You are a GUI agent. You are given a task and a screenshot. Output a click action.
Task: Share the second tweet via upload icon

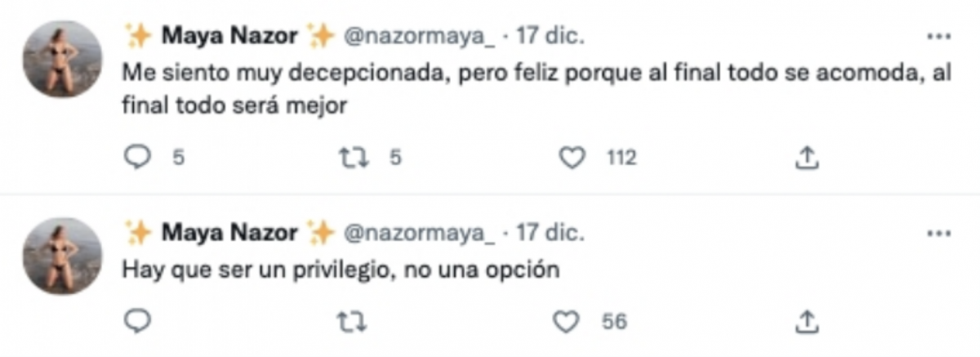pyautogui.click(x=806, y=321)
